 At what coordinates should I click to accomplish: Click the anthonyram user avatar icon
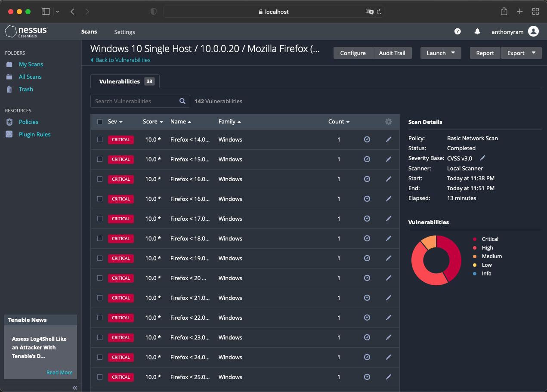coord(533,31)
